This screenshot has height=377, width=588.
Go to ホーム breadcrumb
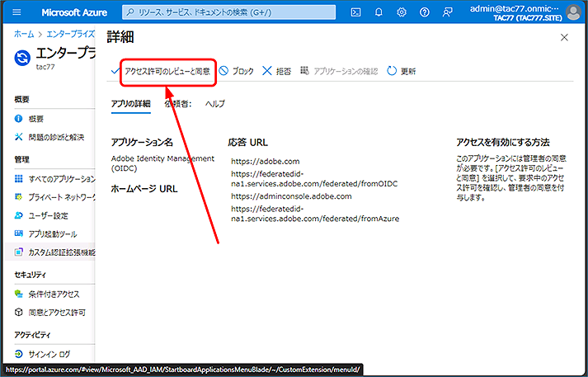click(24, 34)
